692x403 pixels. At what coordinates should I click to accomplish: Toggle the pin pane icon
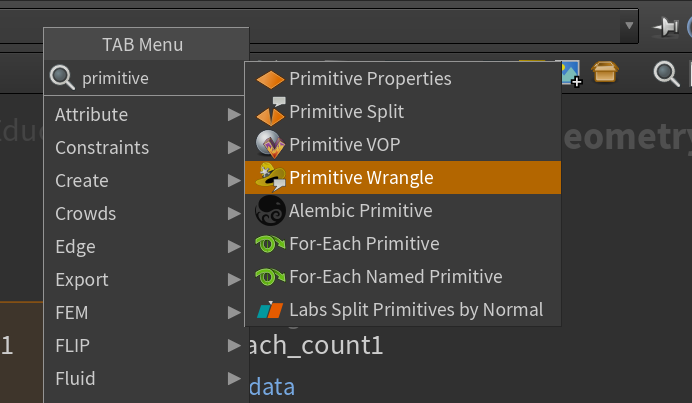tap(666, 27)
